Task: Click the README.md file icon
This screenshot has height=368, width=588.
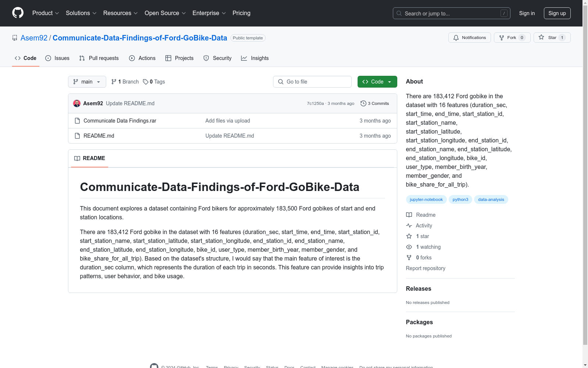Action: click(x=77, y=136)
